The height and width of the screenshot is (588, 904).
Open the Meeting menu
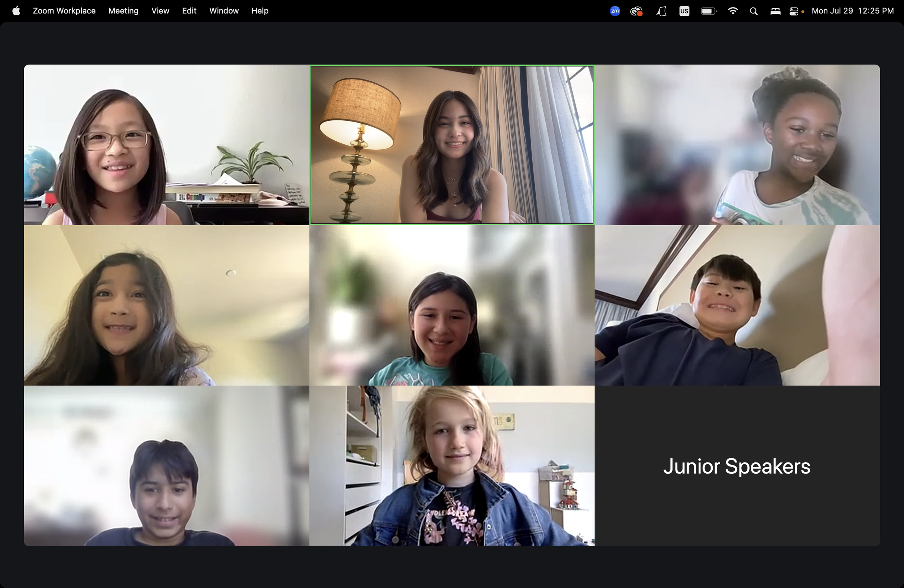click(123, 11)
